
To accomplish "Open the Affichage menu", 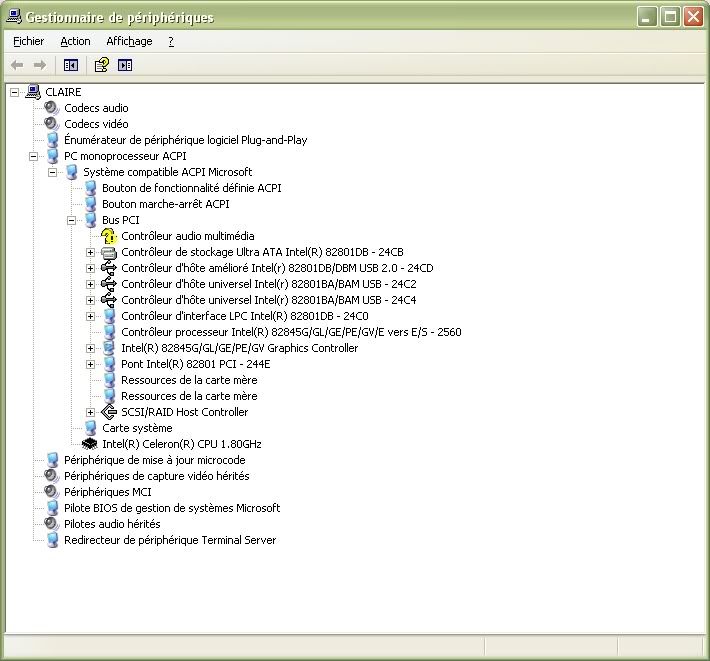I will 129,41.
